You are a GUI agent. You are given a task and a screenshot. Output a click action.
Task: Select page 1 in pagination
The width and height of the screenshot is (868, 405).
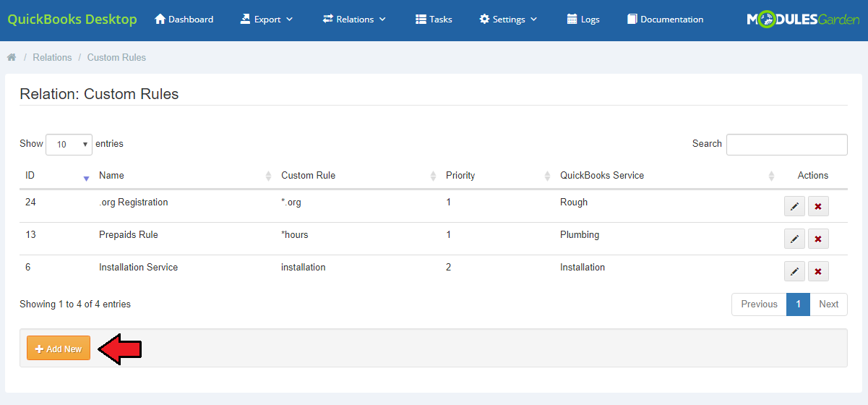pos(798,304)
